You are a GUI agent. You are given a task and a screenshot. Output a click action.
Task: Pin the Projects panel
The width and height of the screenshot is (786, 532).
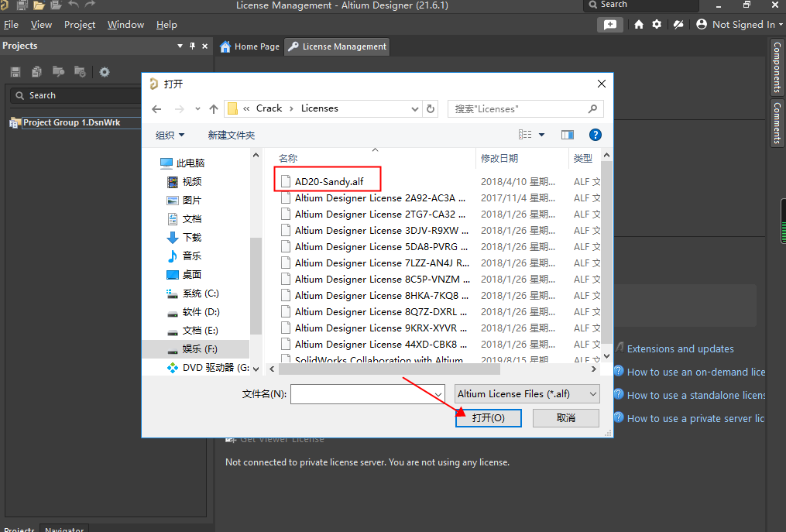point(192,46)
